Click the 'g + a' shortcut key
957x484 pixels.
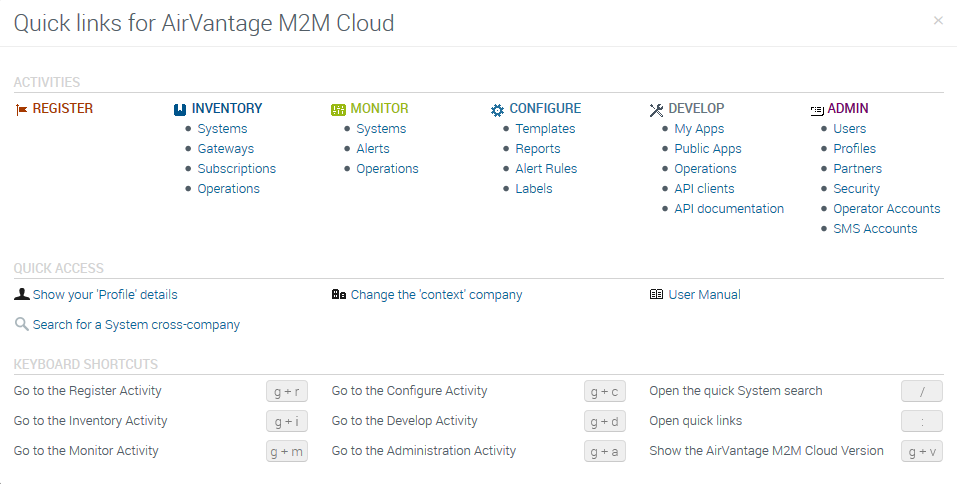pyautogui.click(x=605, y=451)
